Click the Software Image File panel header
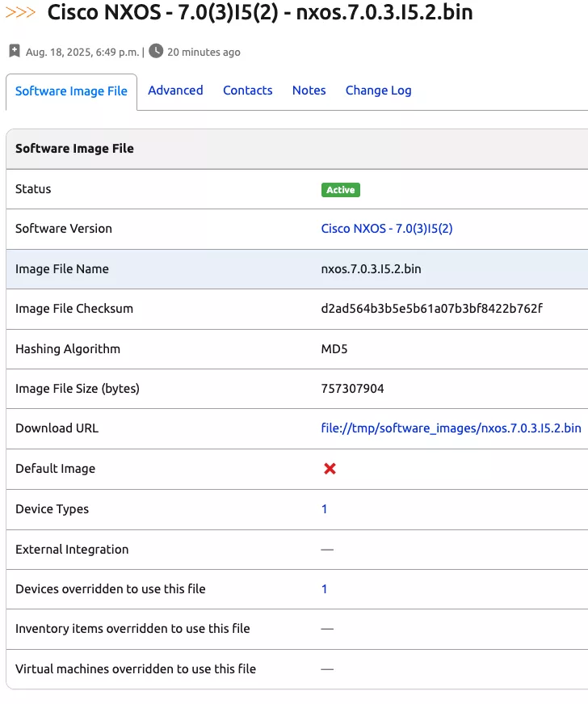588x704 pixels. coord(74,149)
